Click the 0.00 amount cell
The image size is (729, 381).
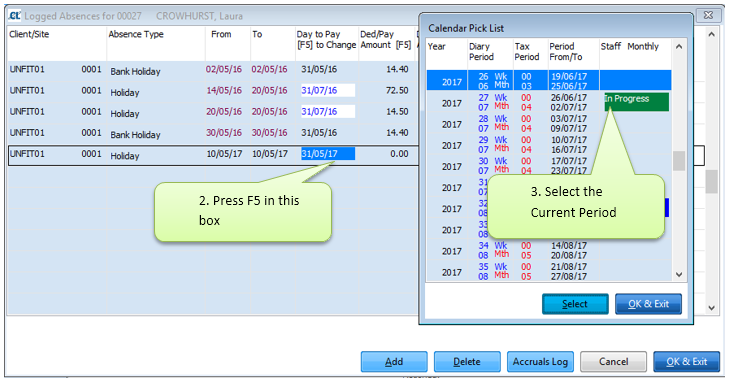(x=399, y=154)
